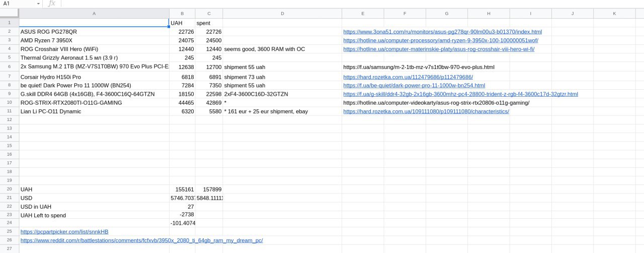Select the 'UAH' header cell in B1
The width and height of the screenshot is (644, 253).
click(182, 23)
